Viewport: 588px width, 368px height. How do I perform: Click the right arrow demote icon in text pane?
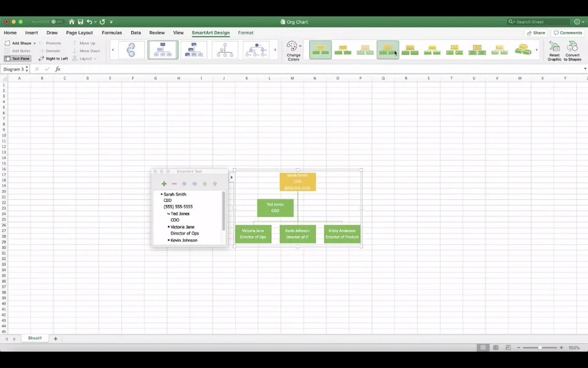point(194,183)
